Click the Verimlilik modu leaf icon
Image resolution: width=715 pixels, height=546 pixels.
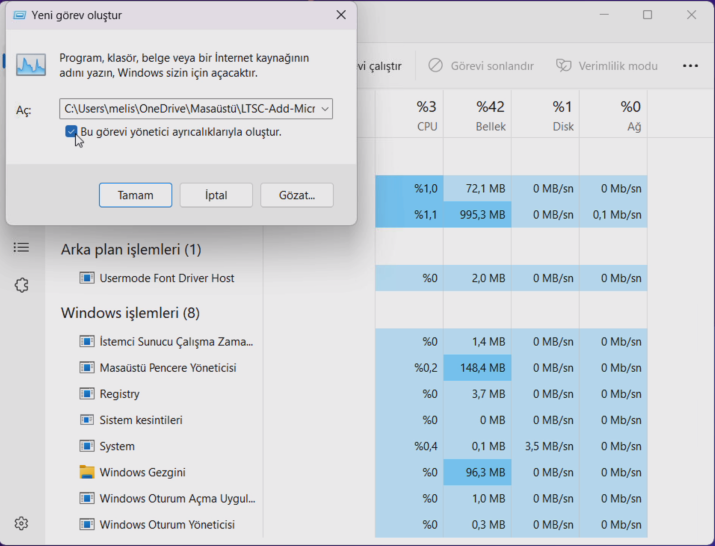point(564,66)
